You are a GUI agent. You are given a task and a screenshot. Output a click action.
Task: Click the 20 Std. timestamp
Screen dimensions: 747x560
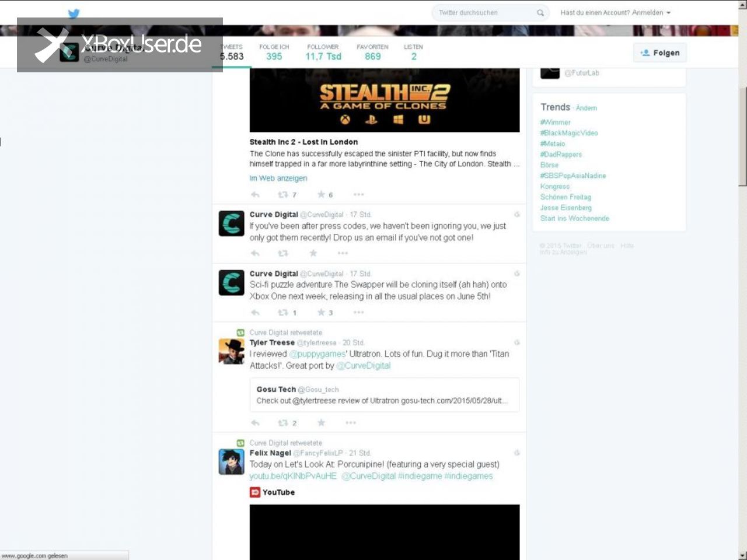[x=353, y=343]
